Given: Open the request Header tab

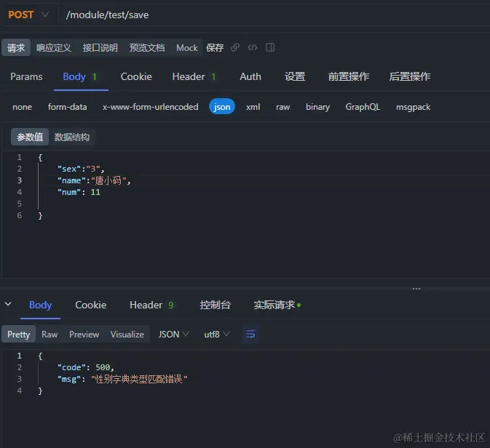Looking at the screenshot, I should (194, 76).
